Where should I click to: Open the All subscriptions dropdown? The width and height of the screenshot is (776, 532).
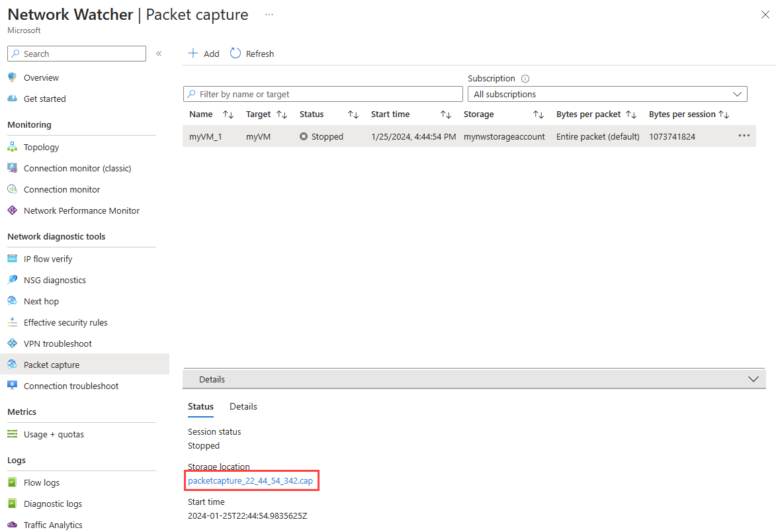point(607,94)
